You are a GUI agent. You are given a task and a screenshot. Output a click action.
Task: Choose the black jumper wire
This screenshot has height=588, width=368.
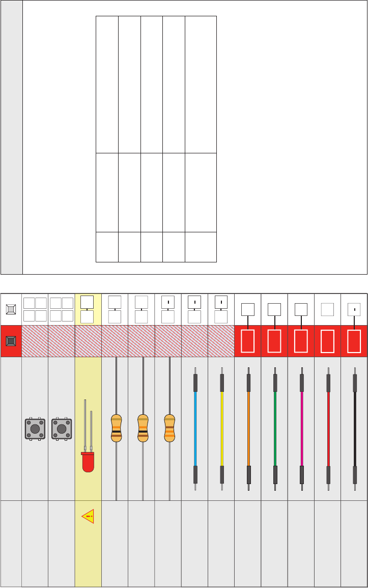pos(355,429)
